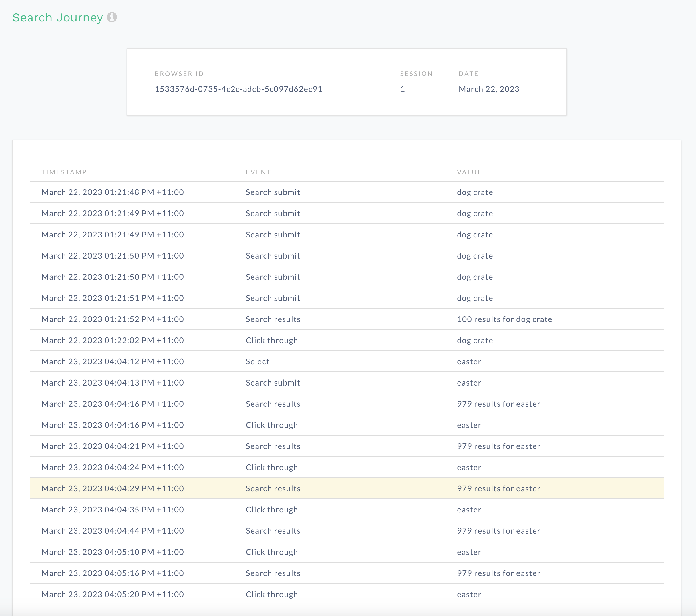Viewport: 696px width, 616px height.
Task: Click the easter value at 04:05:20 PM
Action: pos(469,594)
